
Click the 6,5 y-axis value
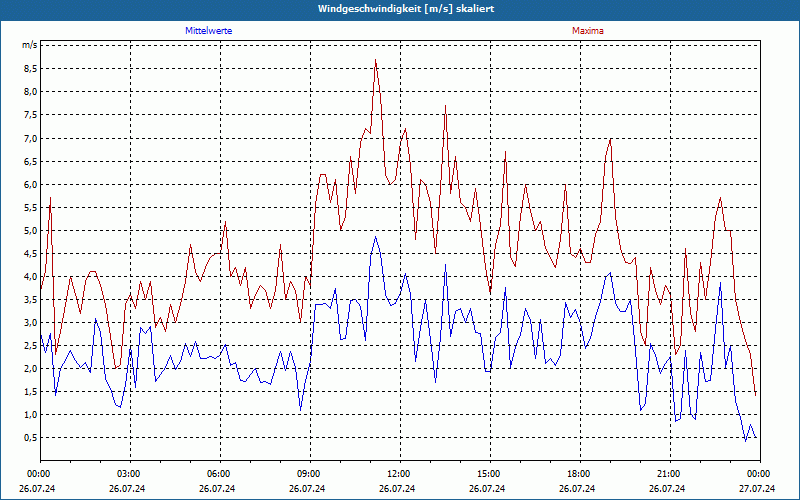coord(31,161)
